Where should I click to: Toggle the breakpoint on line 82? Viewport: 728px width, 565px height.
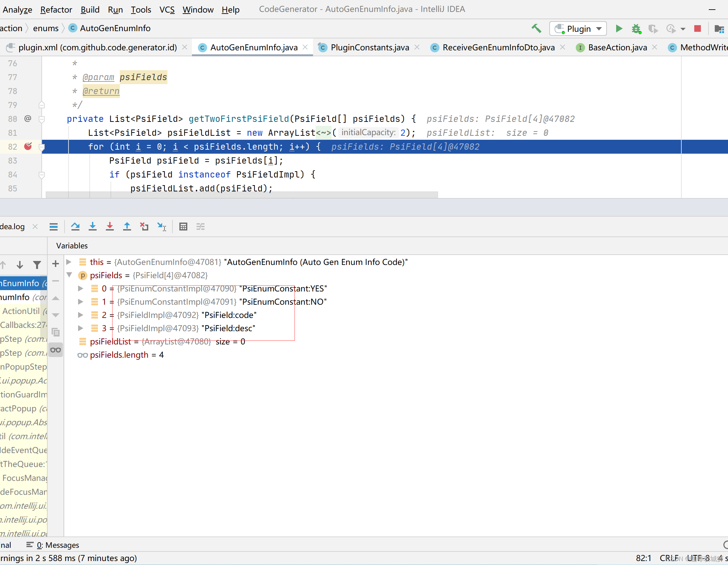pos(28,146)
